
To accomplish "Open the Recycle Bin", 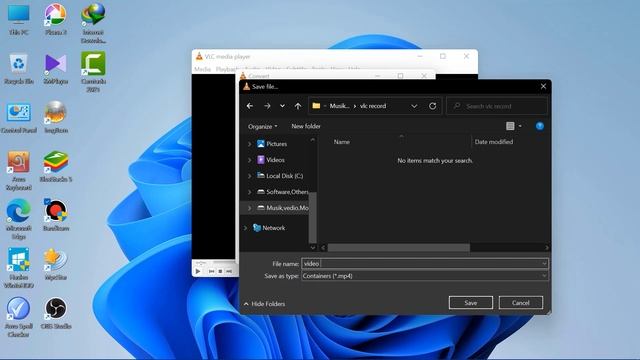I will pyautogui.click(x=19, y=69).
